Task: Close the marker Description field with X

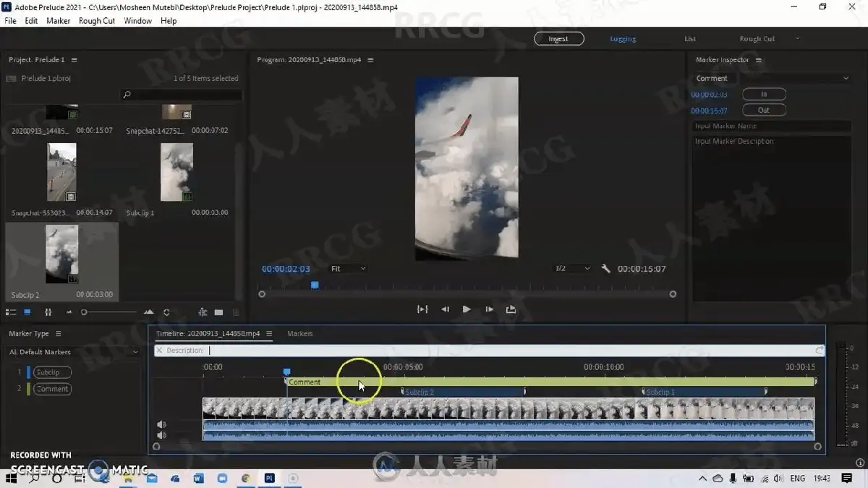Action: pos(159,351)
